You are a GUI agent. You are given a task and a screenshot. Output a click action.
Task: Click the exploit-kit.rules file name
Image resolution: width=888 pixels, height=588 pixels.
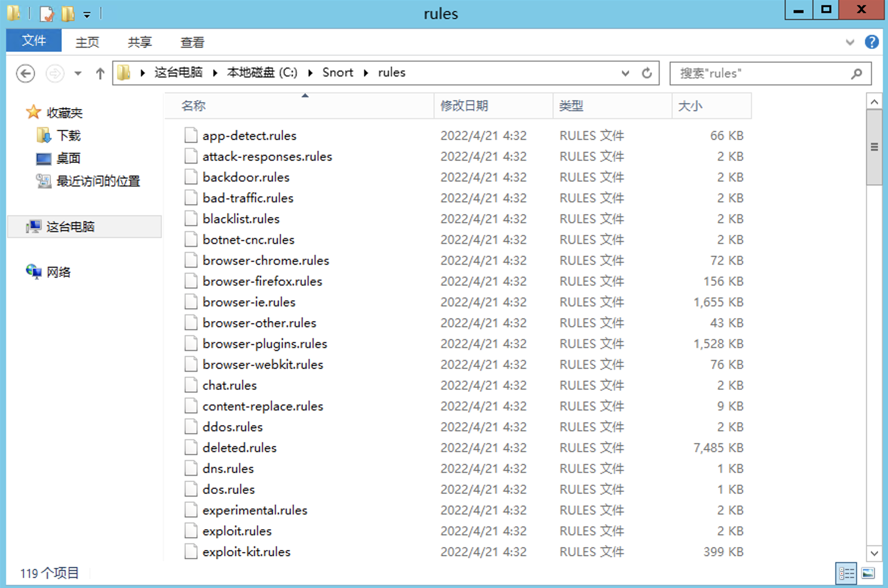(247, 552)
